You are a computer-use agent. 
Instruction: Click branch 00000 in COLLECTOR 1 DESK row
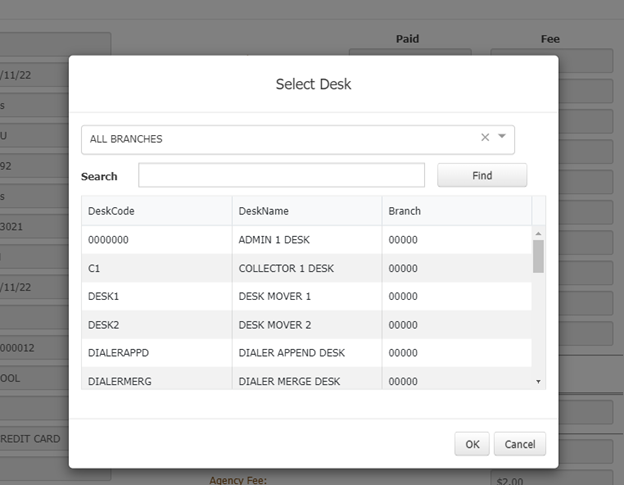point(457,268)
